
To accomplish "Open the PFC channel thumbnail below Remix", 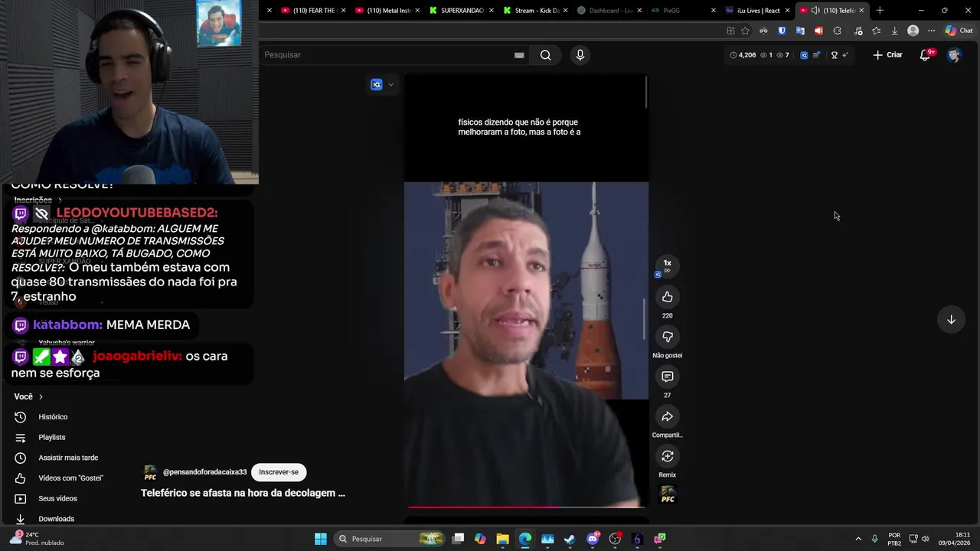I will [x=668, y=494].
